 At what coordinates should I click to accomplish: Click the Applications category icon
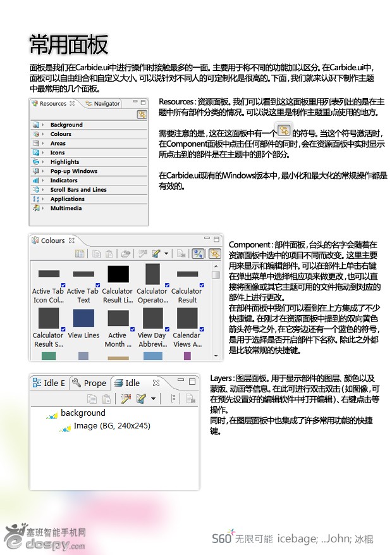tap(35, 199)
